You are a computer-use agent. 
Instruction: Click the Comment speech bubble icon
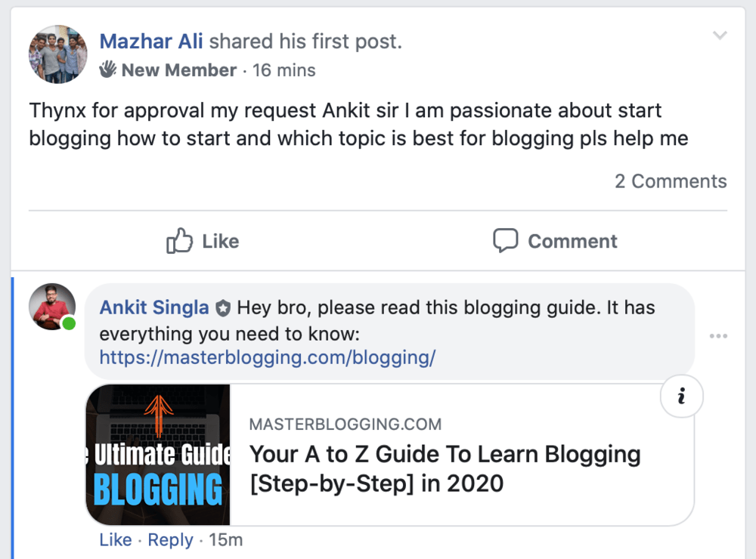504,240
